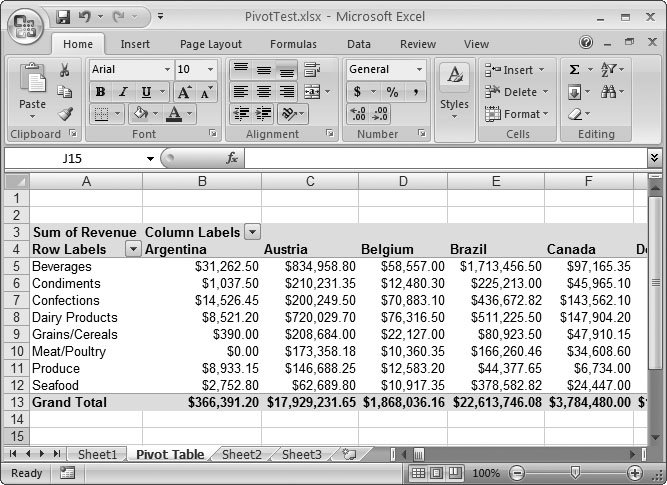Open the Row Labels filter dropdown
This screenshot has height=485, width=667.
click(x=133, y=249)
